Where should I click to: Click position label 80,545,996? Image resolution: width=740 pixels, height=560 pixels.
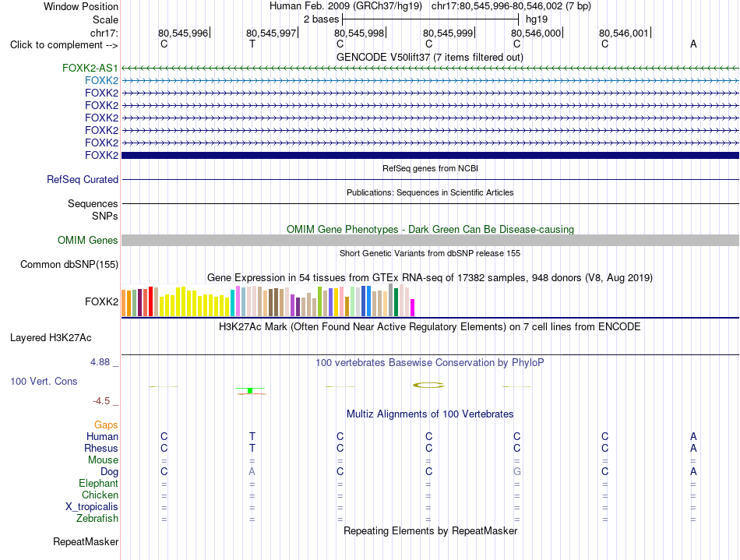[183, 33]
